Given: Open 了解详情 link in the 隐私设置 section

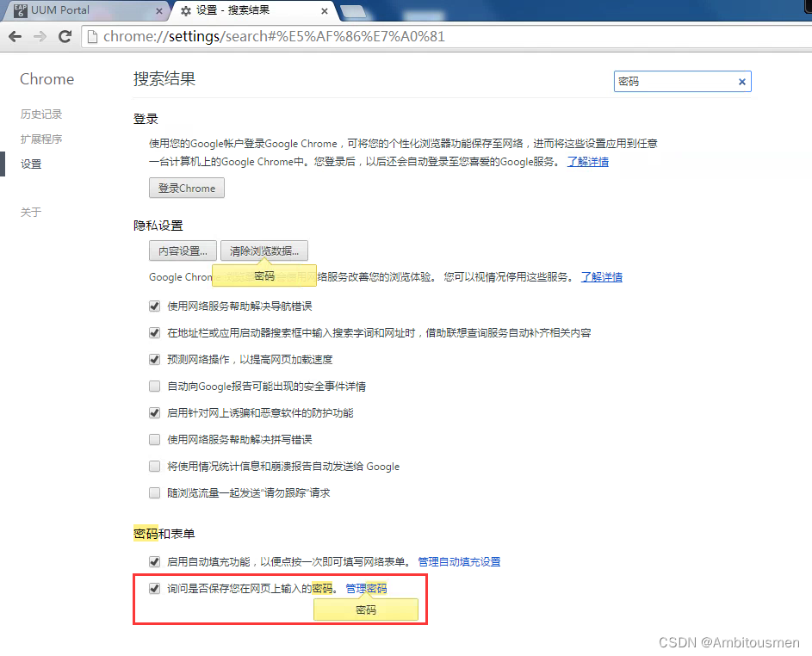Looking at the screenshot, I should (x=602, y=277).
